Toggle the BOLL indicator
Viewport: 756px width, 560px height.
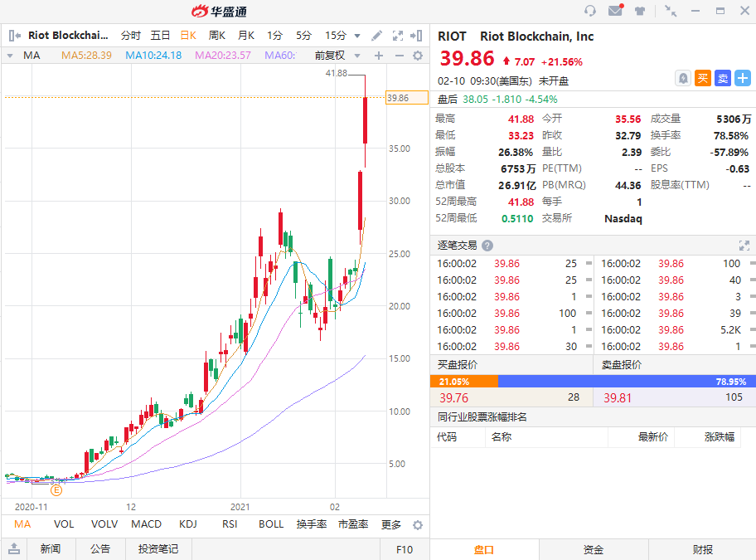[271, 524]
